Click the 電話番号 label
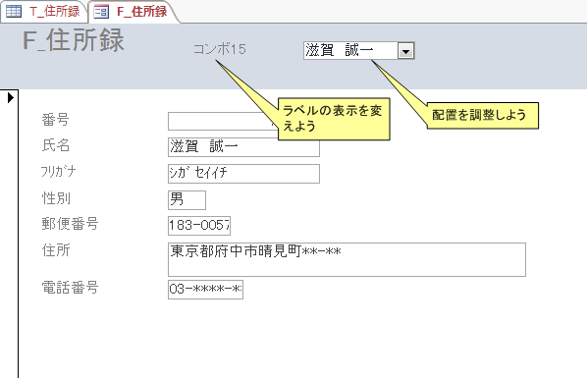Screen dimensions: 588x379 (x=70, y=288)
